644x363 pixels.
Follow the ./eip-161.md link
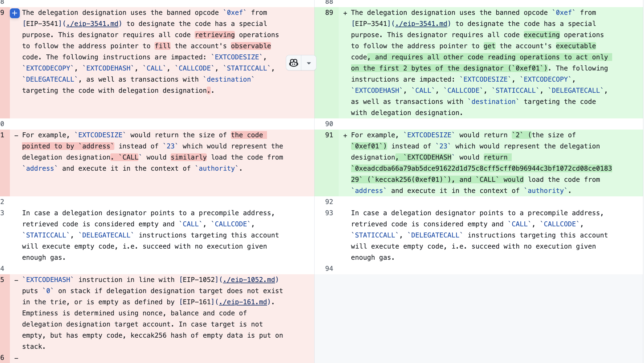coord(243,302)
